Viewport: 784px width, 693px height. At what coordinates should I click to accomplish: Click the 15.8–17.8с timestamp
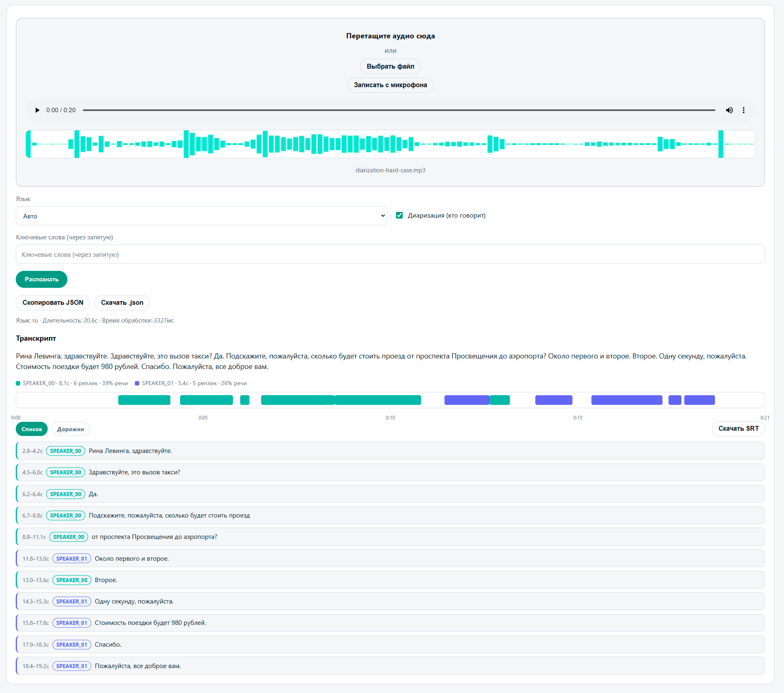tap(36, 623)
